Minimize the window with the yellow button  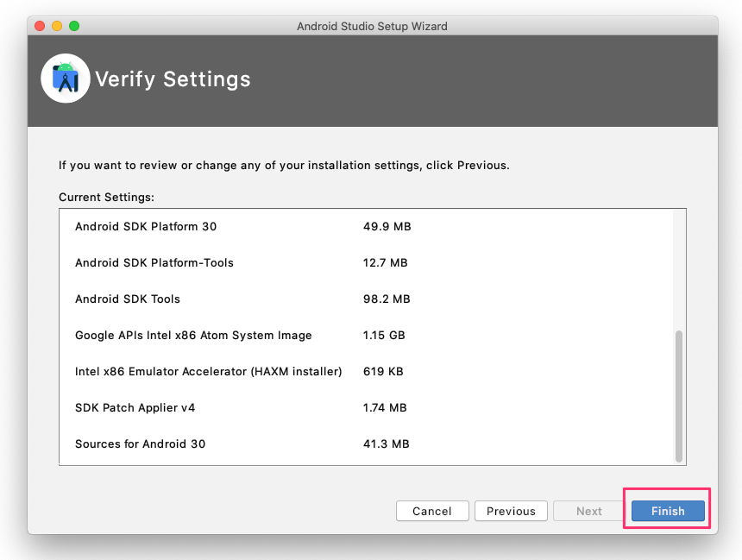(x=57, y=26)
